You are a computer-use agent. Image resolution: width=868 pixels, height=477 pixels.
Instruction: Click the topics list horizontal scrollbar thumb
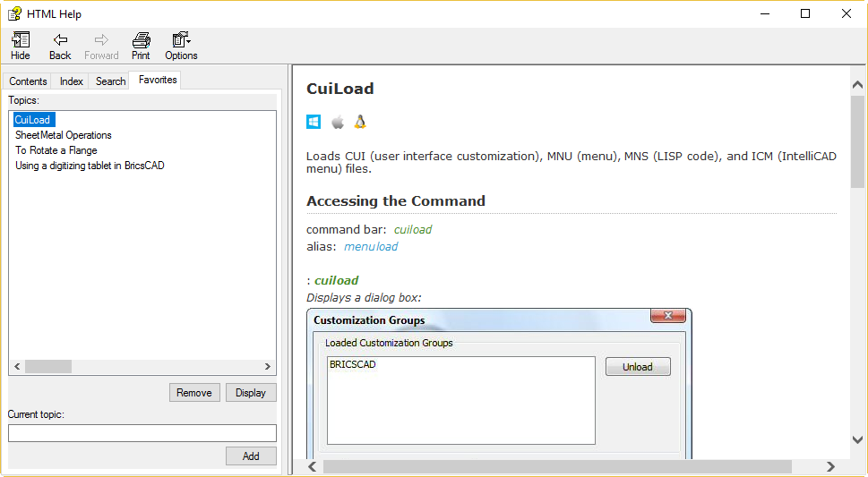click(x=48, y=366)
